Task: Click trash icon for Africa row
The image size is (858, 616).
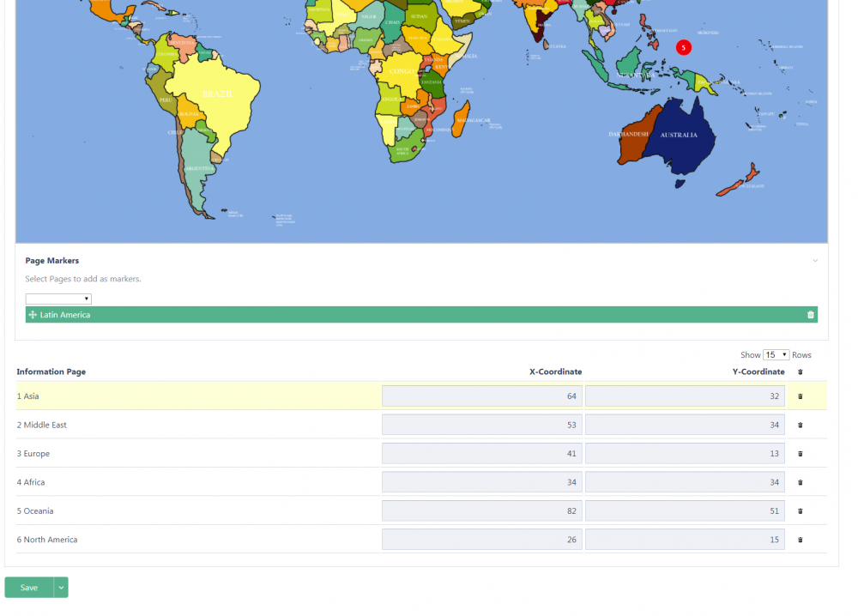Action: pyautogui.click(x=801, y=482)
